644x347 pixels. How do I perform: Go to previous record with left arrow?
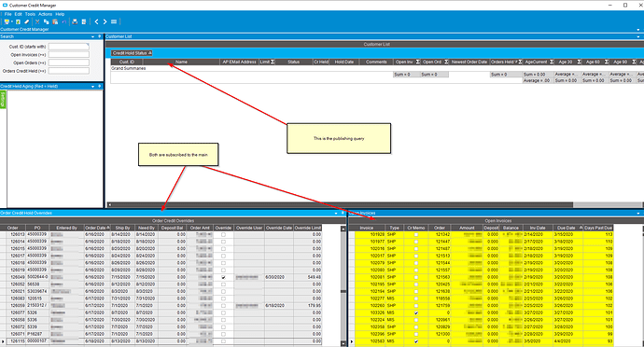tap(96, 21)
